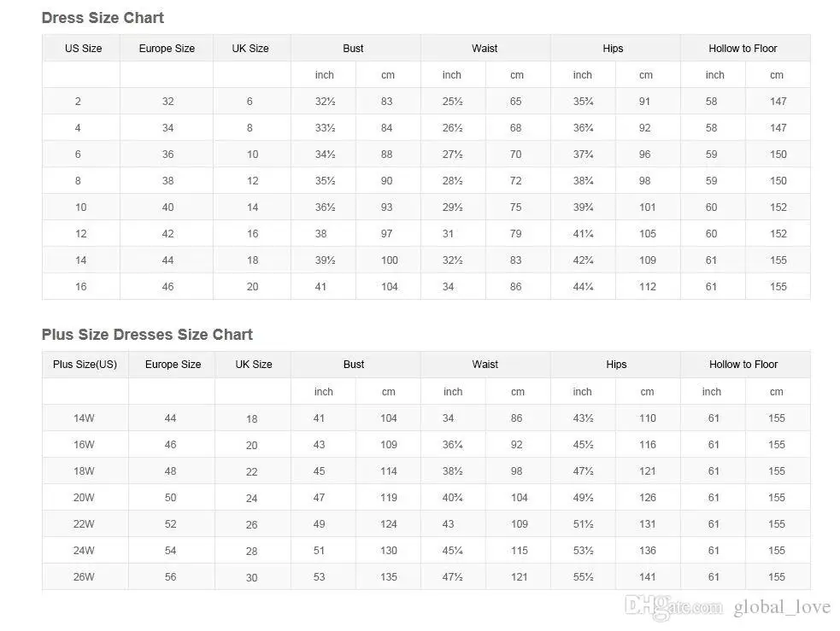The height and width of the screenshot is (631, 840).
Task: Click the UK Size header in the plus size table
Action: 254,365
